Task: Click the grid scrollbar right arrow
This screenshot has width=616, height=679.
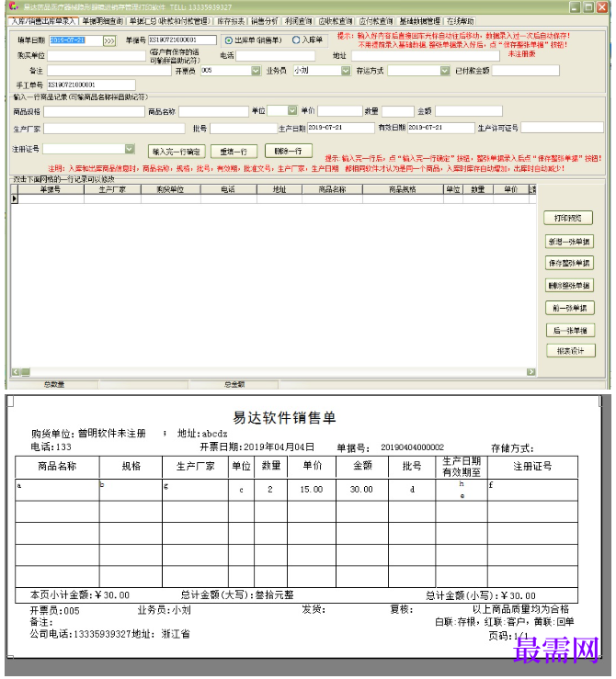Action: tap(531, 372)
